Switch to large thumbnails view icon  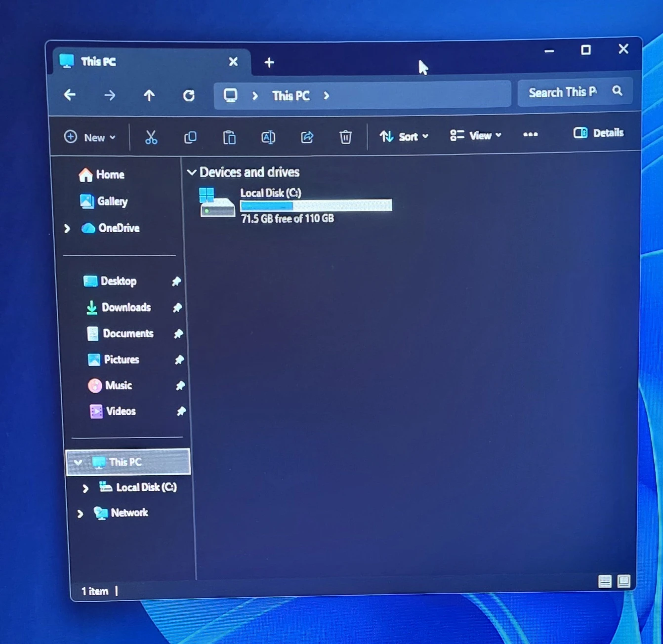click(624, 581)
